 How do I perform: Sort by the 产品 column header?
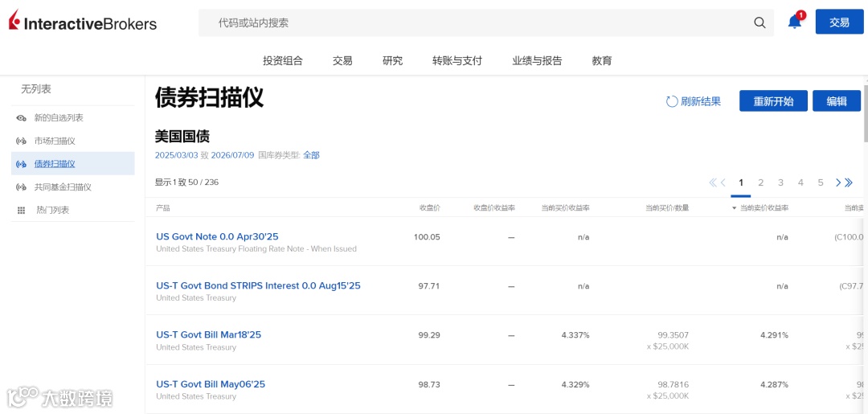pos(162,208)
